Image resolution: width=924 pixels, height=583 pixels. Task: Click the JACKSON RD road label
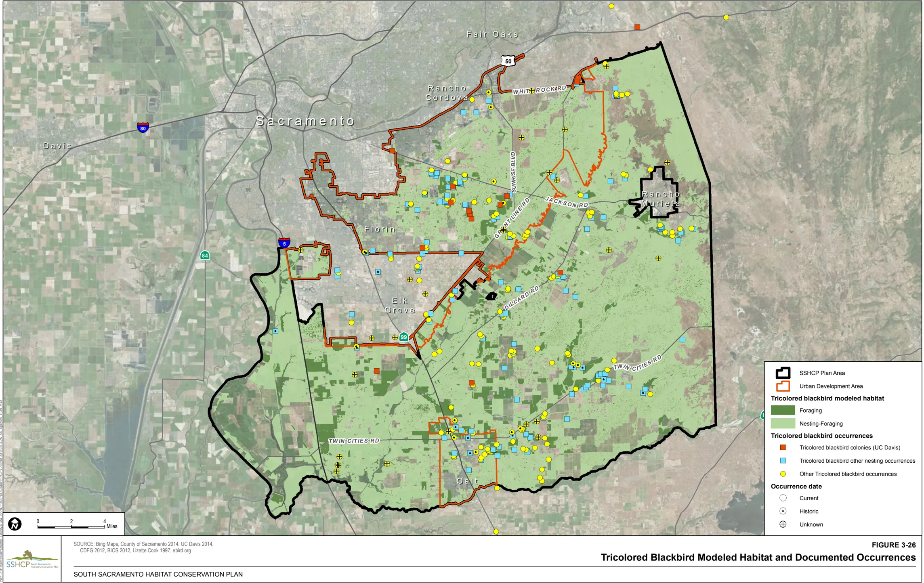[x=567, y=202]
